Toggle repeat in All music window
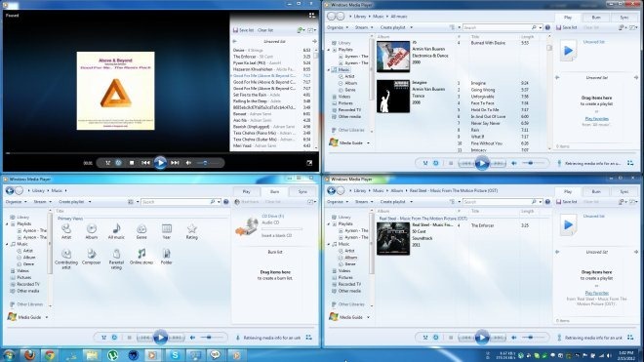Screen dimensions: 644x362 pyautogui.click(x=436, y=163)
